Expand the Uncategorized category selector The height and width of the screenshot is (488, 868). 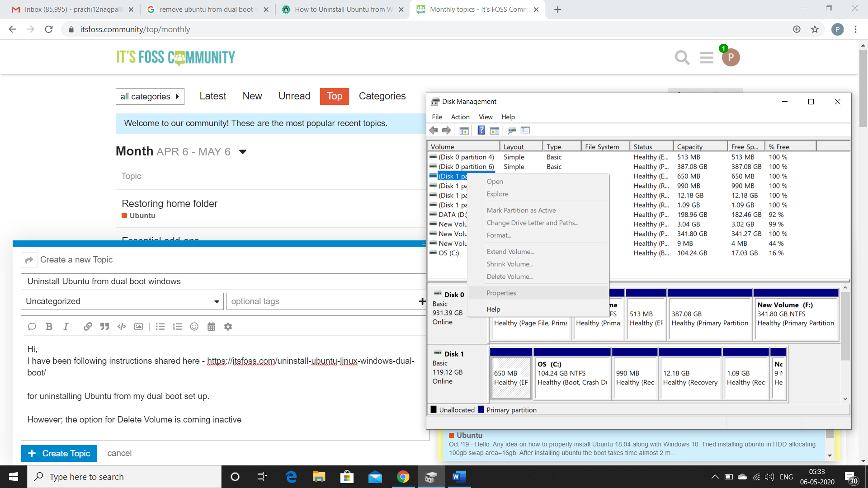tap(121, 301)
